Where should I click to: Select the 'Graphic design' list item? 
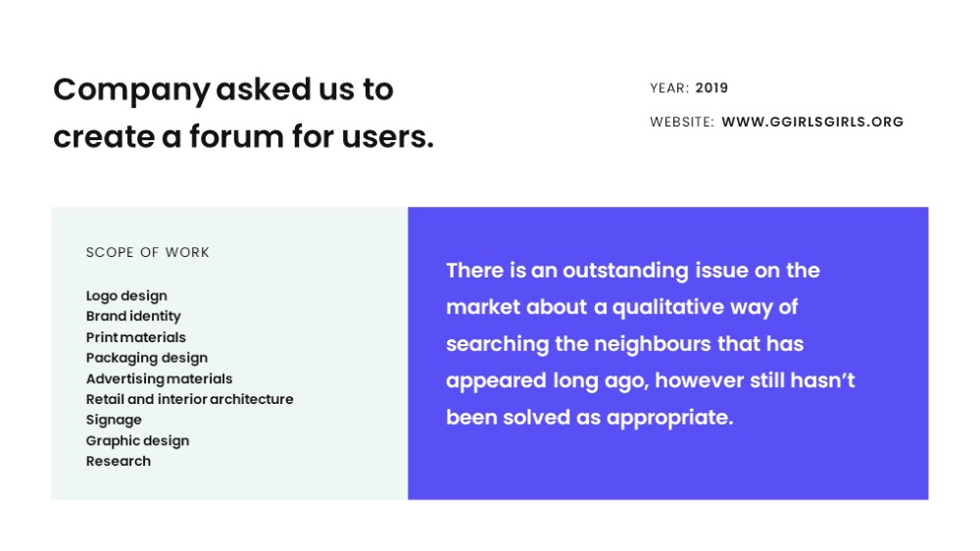tap(137, 440)
